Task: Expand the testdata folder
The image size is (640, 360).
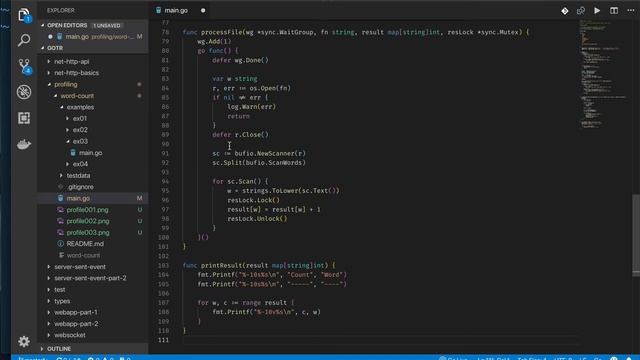Action: point(78,176)
